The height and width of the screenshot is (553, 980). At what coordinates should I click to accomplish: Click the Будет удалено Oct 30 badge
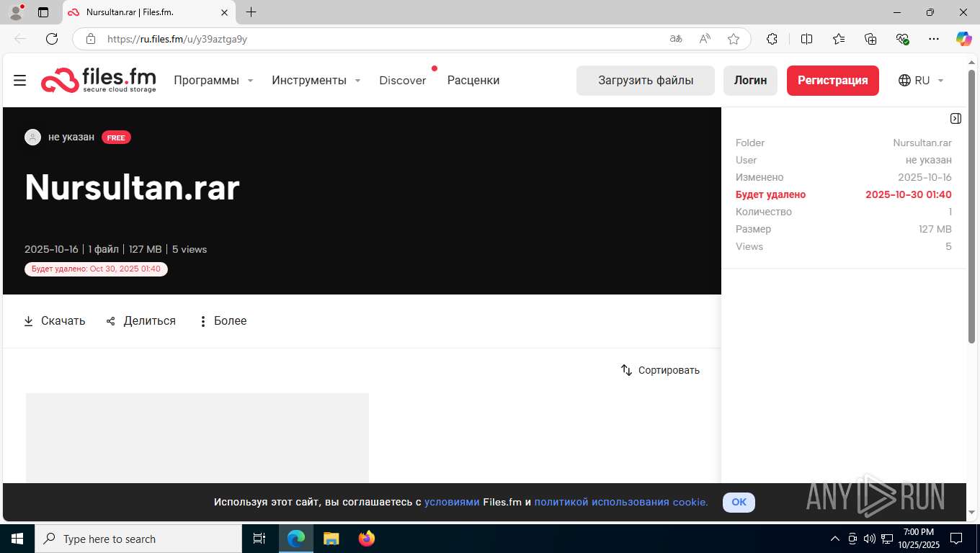pyautogui.click(x=96, y=269)
